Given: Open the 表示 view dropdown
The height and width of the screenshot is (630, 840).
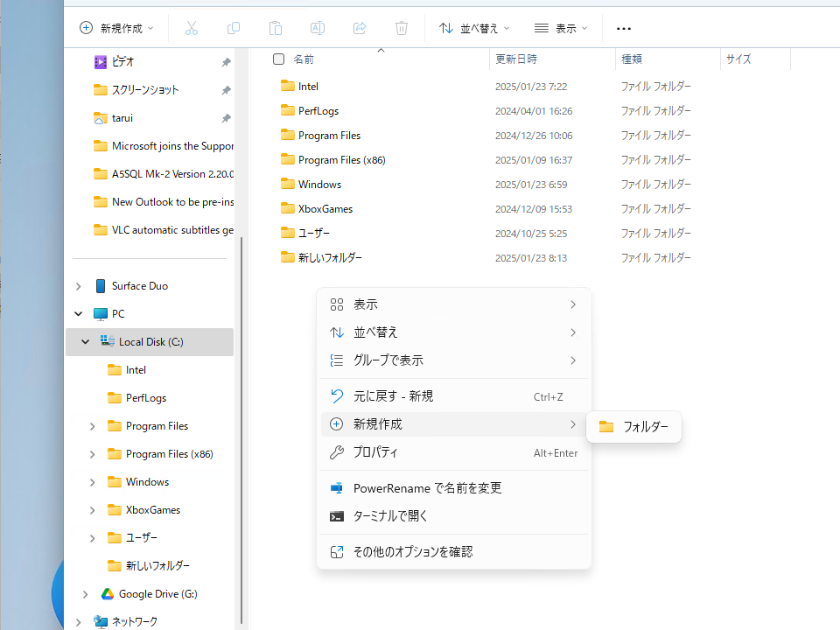Looking at the screenshot, I should [x=560, y=28].
